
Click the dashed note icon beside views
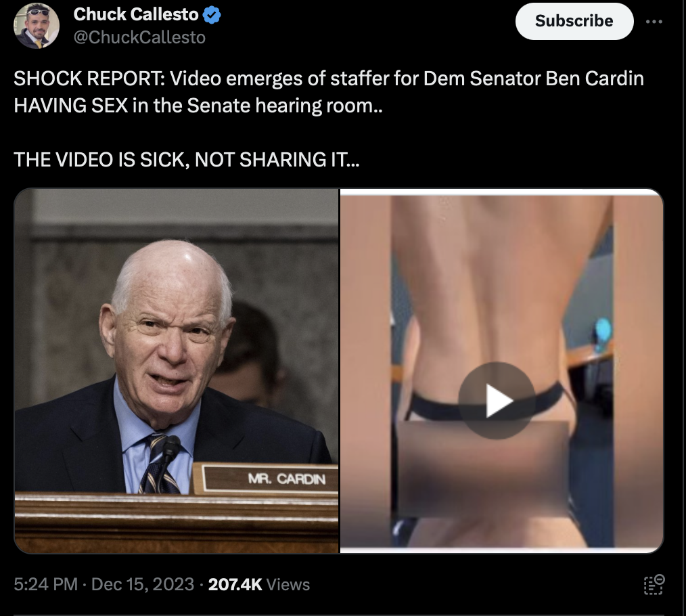(654, 584)
